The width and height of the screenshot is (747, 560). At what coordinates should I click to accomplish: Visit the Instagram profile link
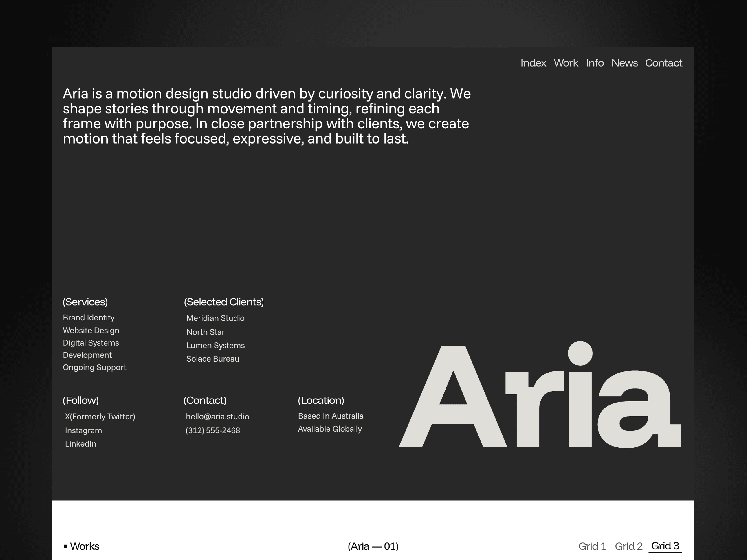(83, 430)
